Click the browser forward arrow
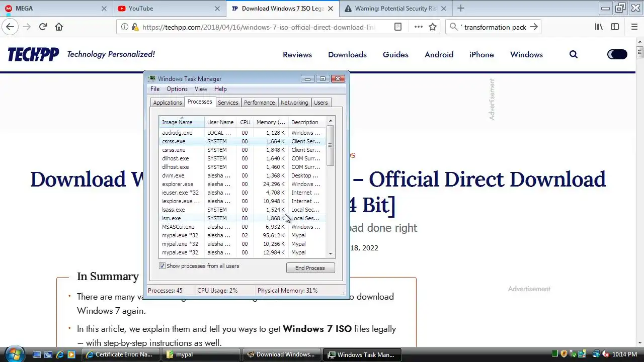 point(27,27)
